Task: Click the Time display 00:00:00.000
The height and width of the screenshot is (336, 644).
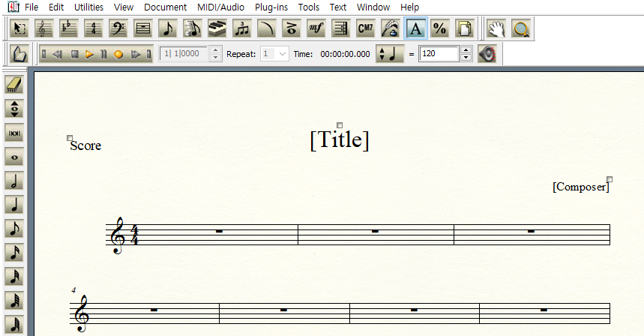Action: pos(345,54)
